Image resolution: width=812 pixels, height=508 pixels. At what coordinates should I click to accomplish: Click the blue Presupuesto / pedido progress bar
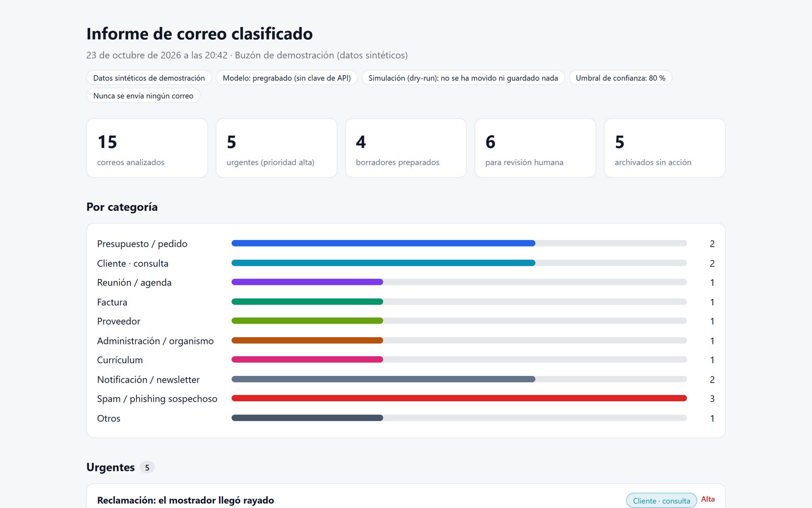[383, 243]
